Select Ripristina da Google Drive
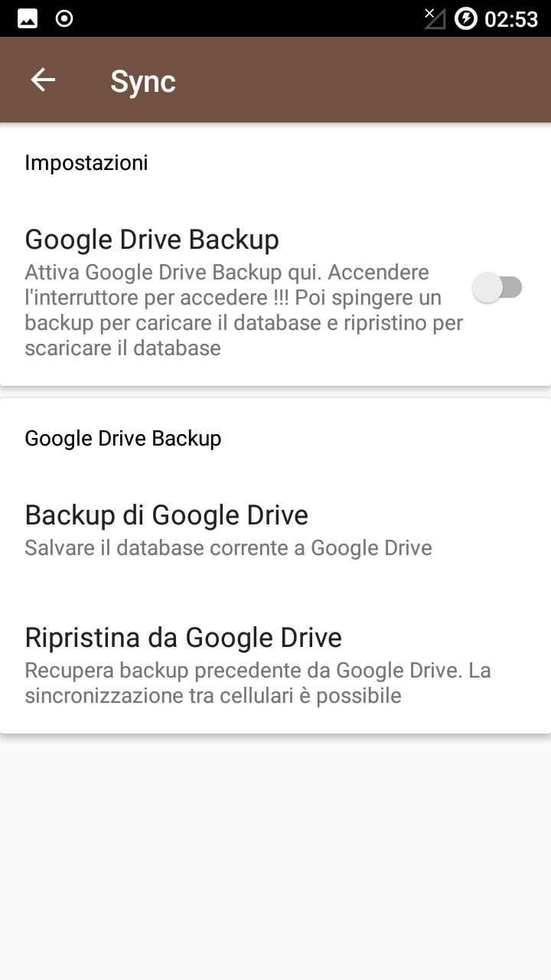 [275, 665]
